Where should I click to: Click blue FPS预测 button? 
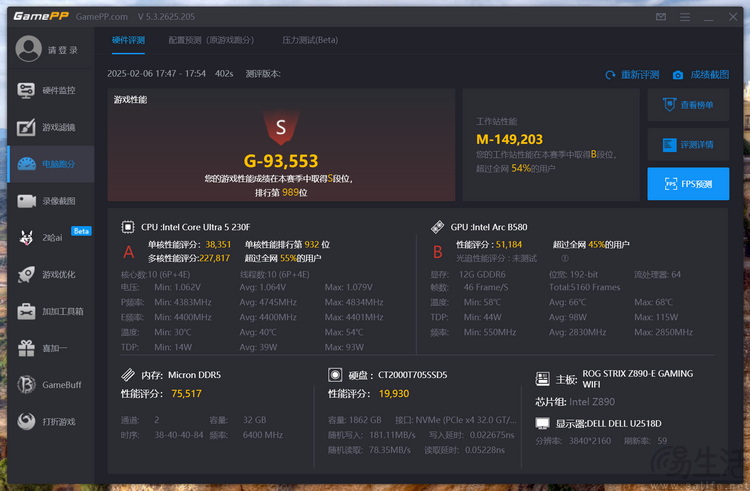pyautogui.click(x=688, y=184)
